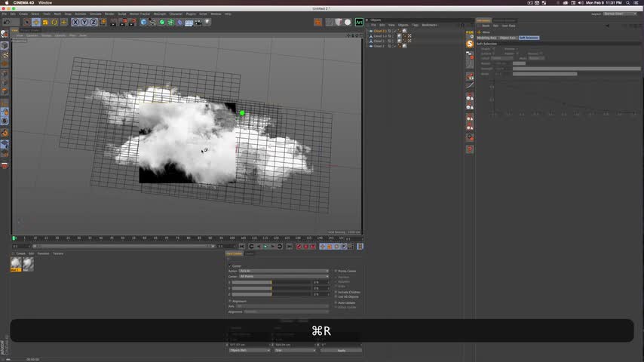Open the Window menu in the macOS menu bar
644x362 pixels.
[x=45, y=3]
